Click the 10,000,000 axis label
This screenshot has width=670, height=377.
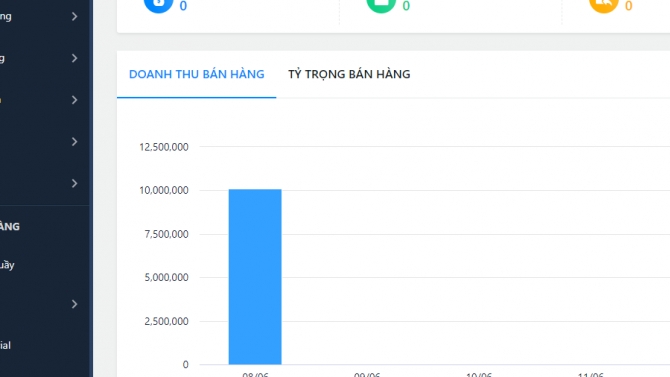coord(164,190)
